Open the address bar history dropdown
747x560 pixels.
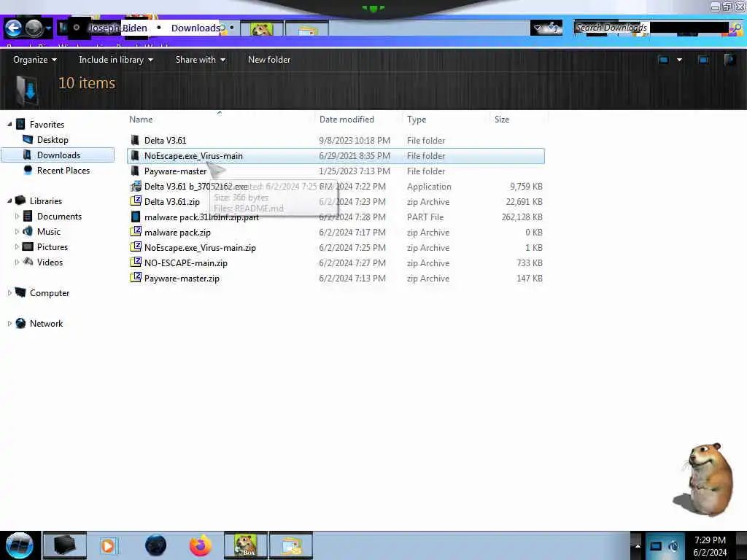[538, 28]
